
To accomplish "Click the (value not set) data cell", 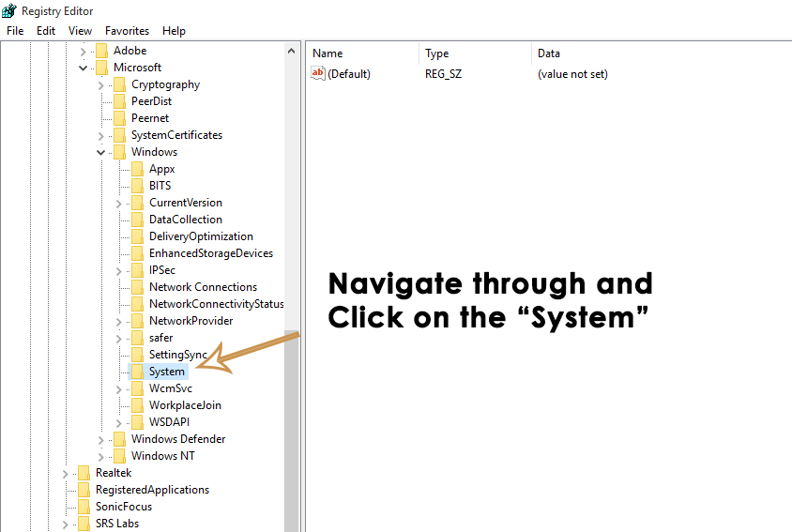I will [x=572, y=74].
